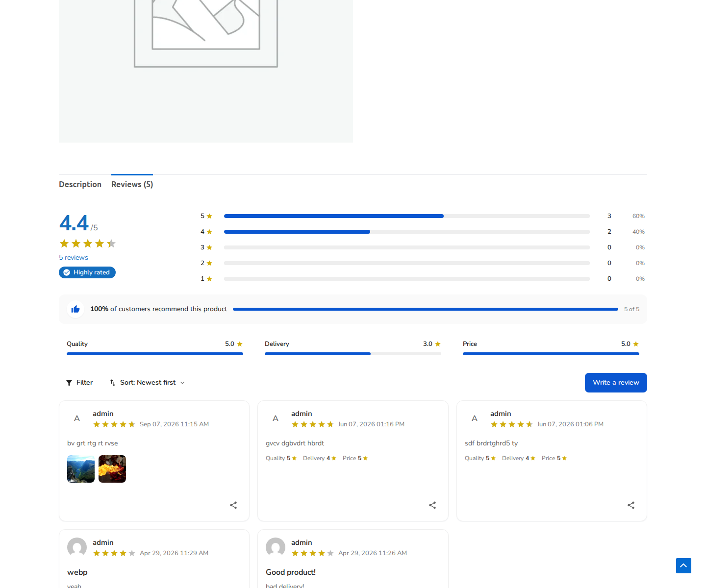Screen dimensions: 706x588
Task: Click the 60% percentage label
Action: (638, 216)
